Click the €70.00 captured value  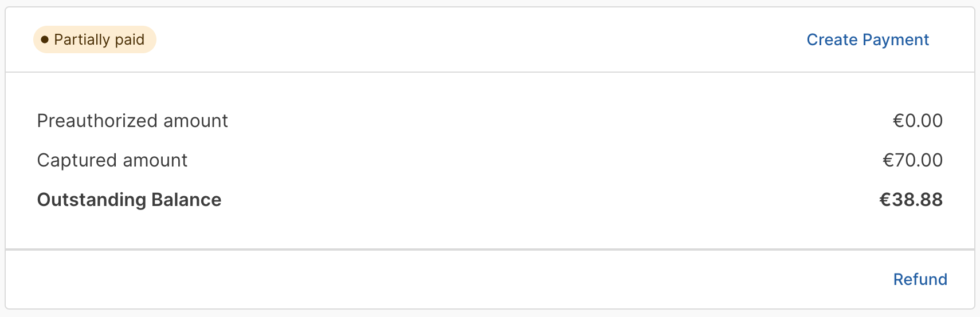(x=912, y=160)
